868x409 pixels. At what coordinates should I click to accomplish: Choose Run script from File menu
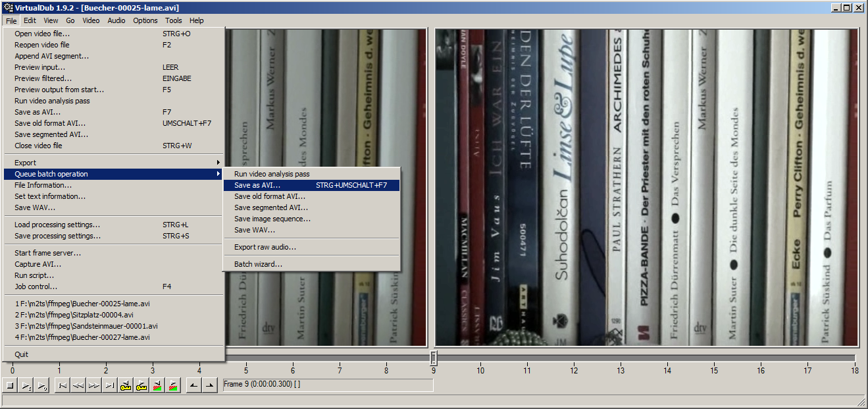point(114,275)
